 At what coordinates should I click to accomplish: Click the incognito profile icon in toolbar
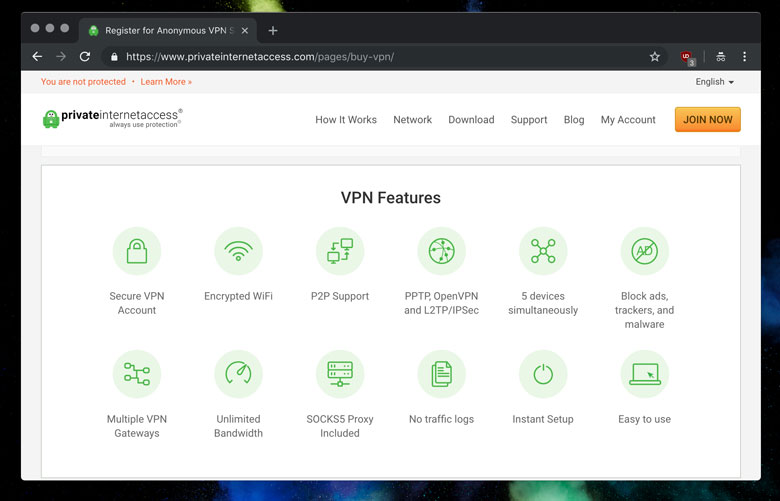click(720, 57)
